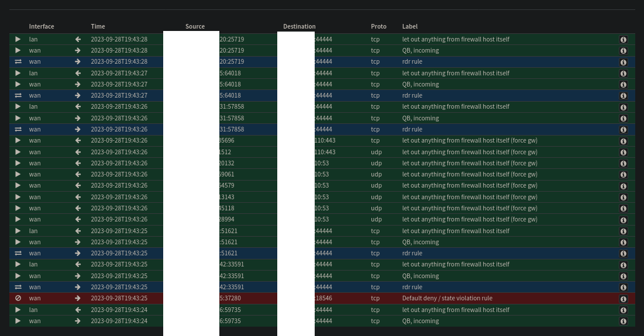Click pass icon on lan row with port 59735

tap(18, 310)
